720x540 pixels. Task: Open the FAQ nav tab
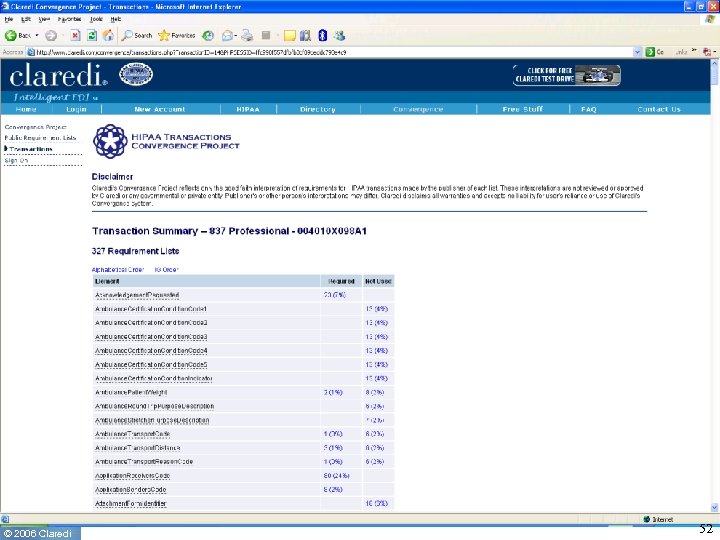click(589, 109)
